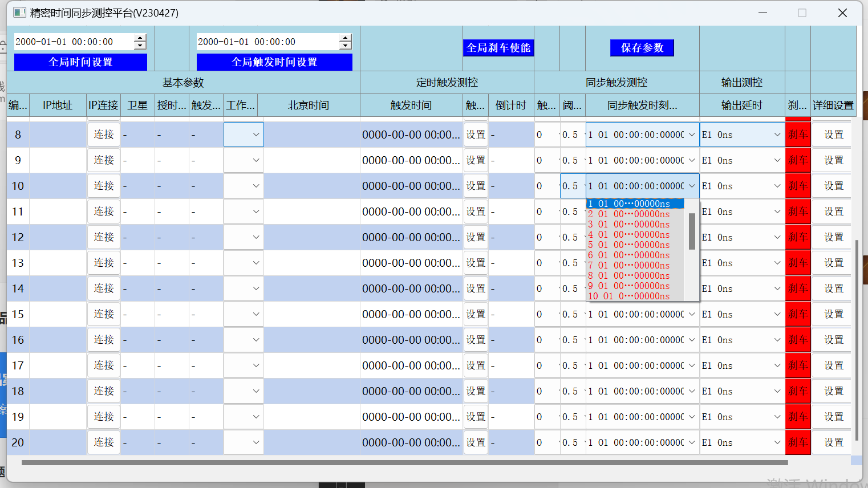The width and height of the screenshot is (868, 488).
Task: Click trigger time cell in row 10
Action: coord(411,186)
